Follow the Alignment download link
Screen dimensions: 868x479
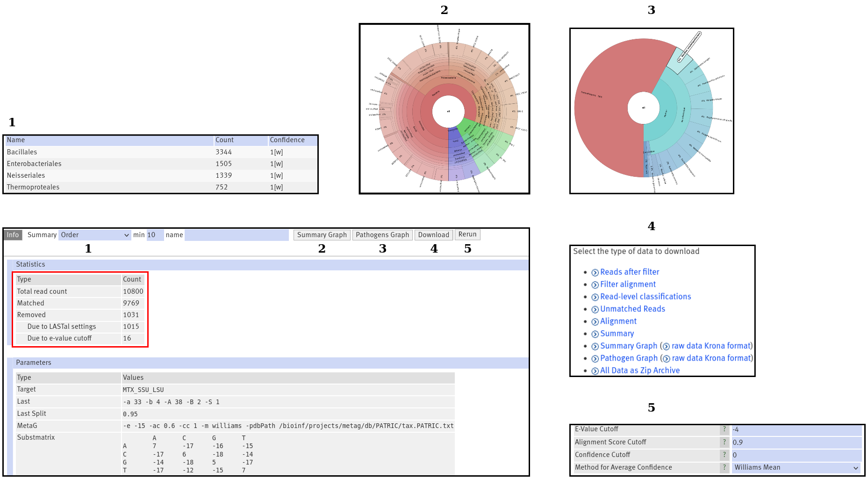coord(618,321)
